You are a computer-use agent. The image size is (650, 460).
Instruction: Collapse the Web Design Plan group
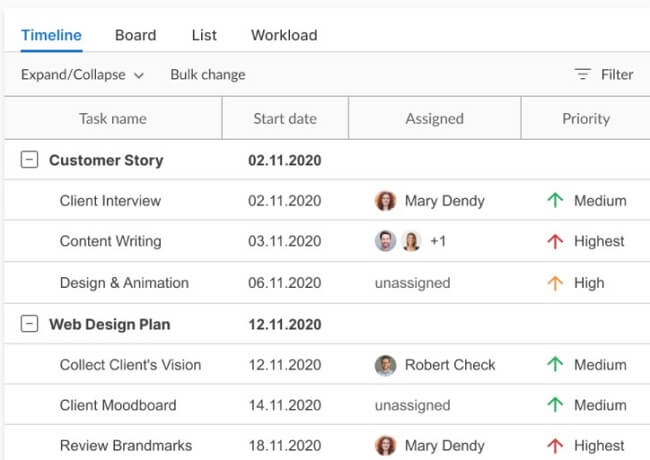click(x=30, y=324)
